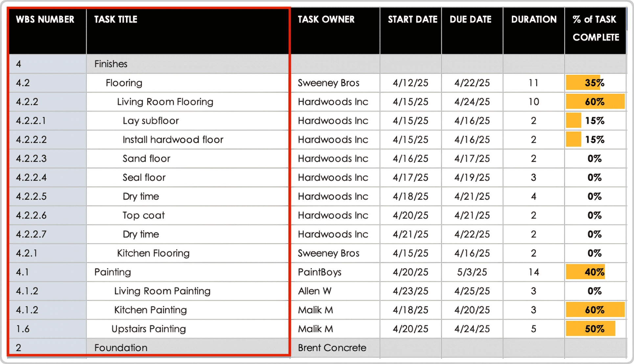Image resolution: width=634 pixels, height=364 pixels.
Task: Click the Flooring task title cell
Action: pos(124,83)
